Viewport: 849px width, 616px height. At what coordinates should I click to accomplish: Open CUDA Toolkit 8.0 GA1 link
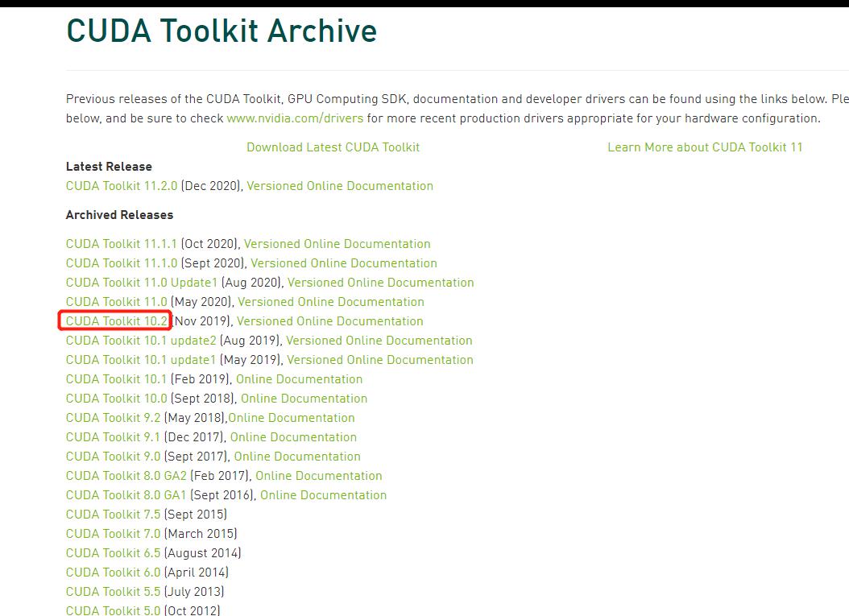pos(126,495)
